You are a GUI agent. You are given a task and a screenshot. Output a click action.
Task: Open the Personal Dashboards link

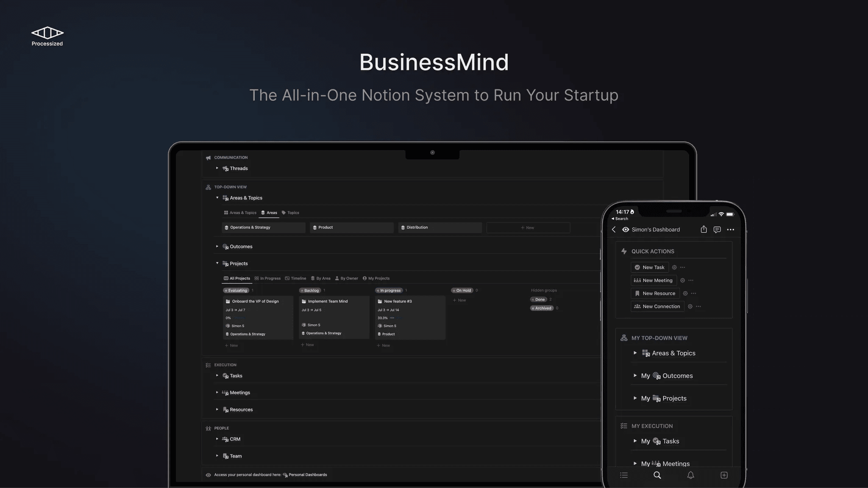(x=307, y=475)
